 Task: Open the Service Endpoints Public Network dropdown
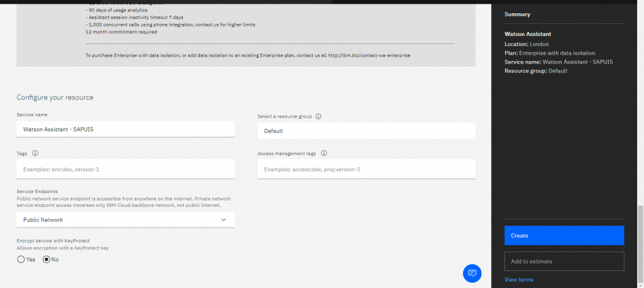click(x=126, y=220)
